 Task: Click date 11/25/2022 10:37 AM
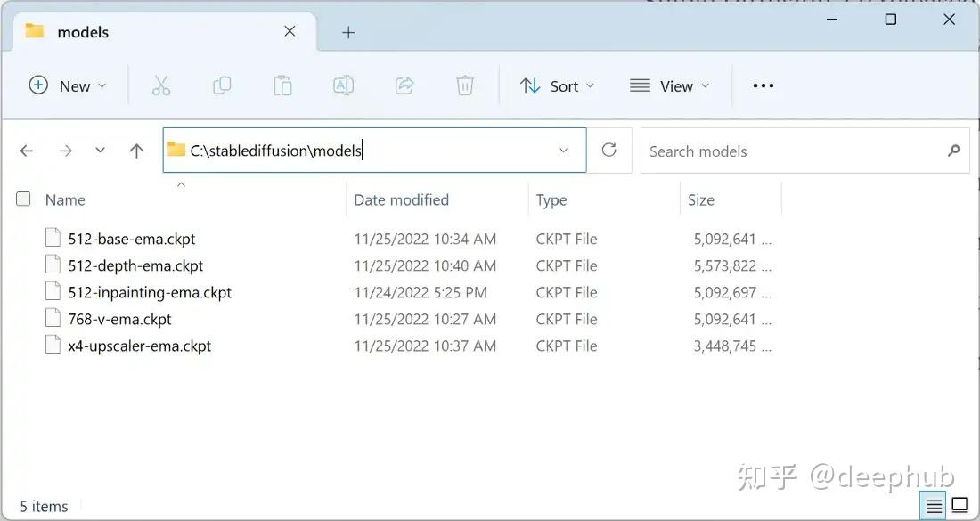pyautogui.click(x=425, y=346)
